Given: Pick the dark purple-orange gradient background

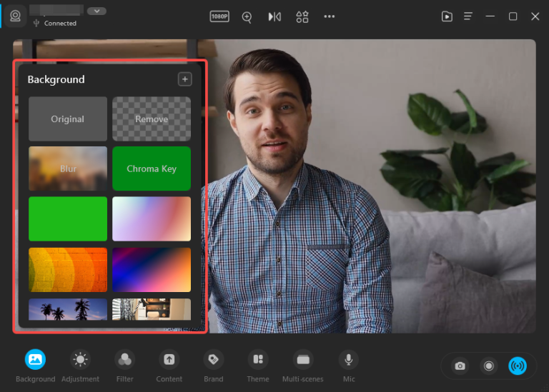Looking at the screenshot, I should point(152,270).
